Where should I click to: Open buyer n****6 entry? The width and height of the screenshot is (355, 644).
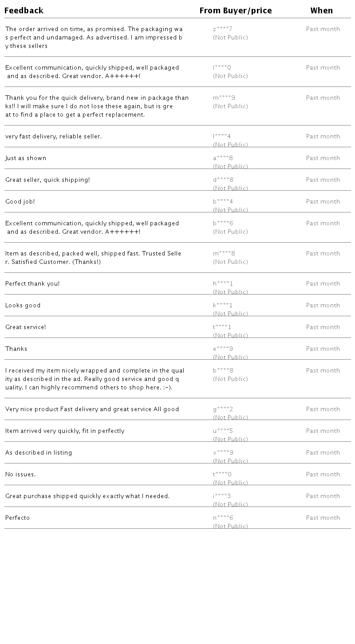point(223,518)
